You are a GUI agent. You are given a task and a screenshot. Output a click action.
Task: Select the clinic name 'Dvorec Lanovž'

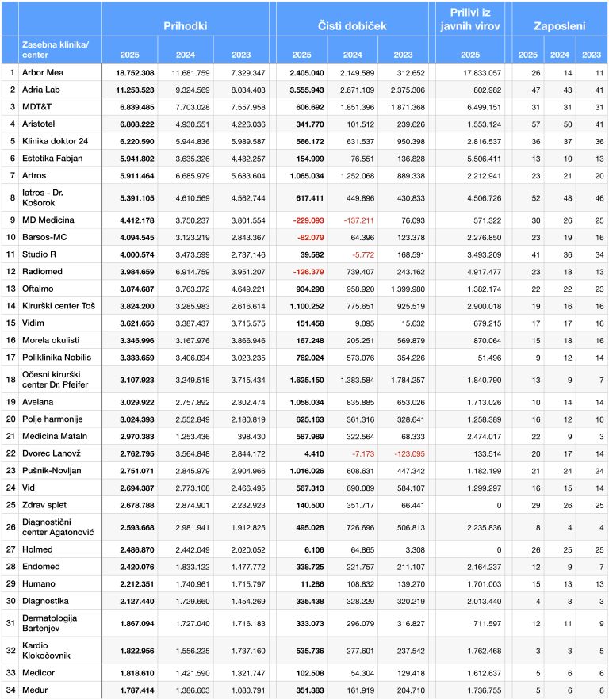[x=52, y=453]
